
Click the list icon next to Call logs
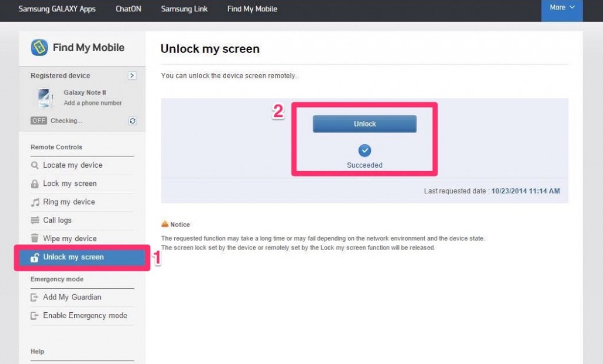point(35,220)
